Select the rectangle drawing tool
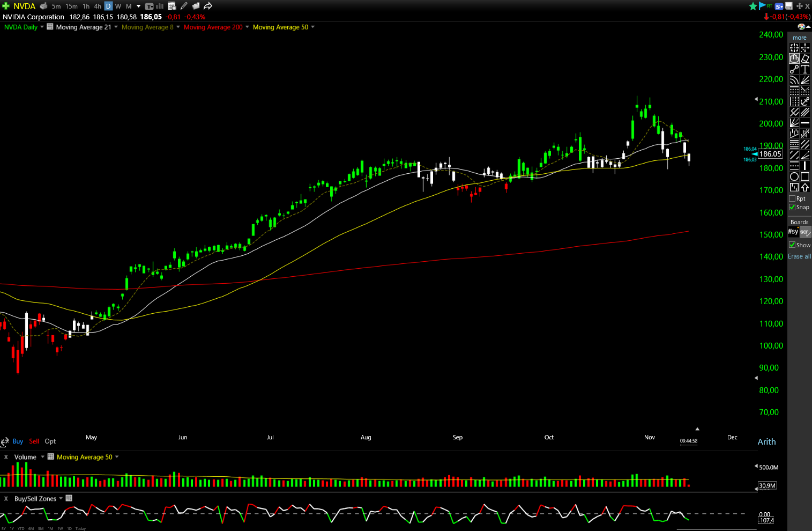The height and width of the screenshot is (531, 812). (x=805, y=176)
